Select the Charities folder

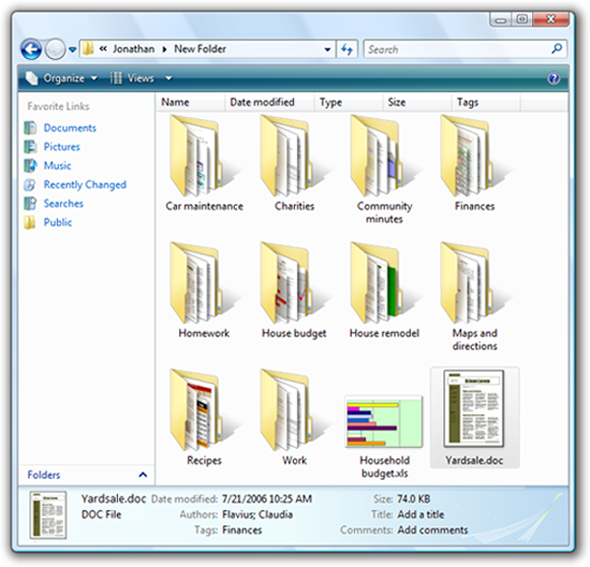click(x=294, y=164)
